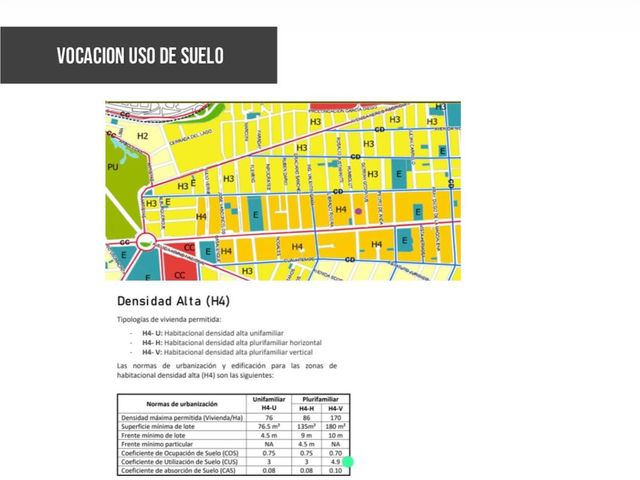The width and height of the screenshot is (640, 480).
Task: Click 'Tipologías de vivienda permitida:' line
Action: (x=169, y=320)
